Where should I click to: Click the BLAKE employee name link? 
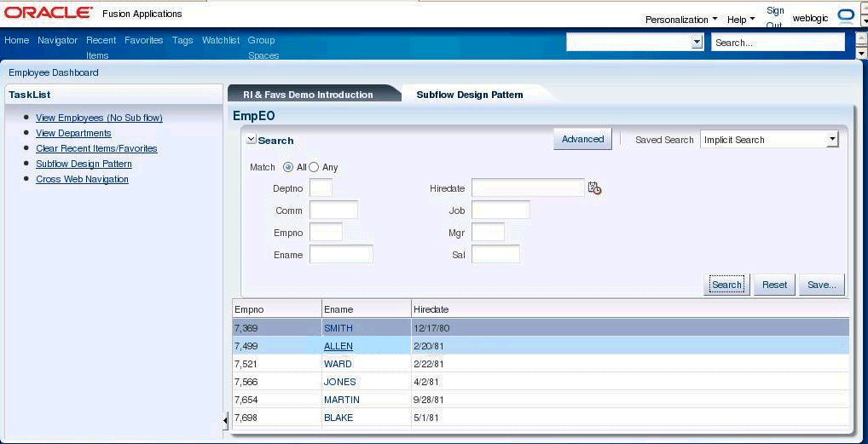click(339, 418)
